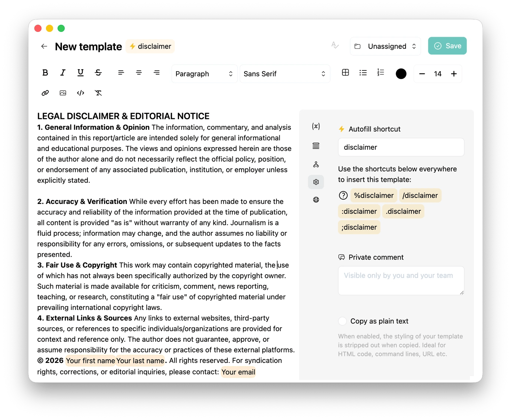Minimize the window with yellow button
Screen dimensions: 511x420
pos(50,28)
